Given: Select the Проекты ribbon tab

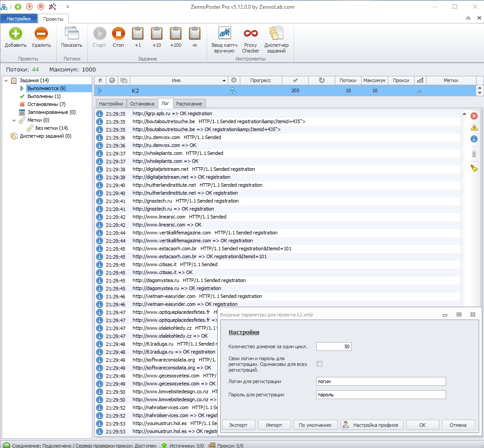Looking at the screenshot, I should click(x=53, y=19).
